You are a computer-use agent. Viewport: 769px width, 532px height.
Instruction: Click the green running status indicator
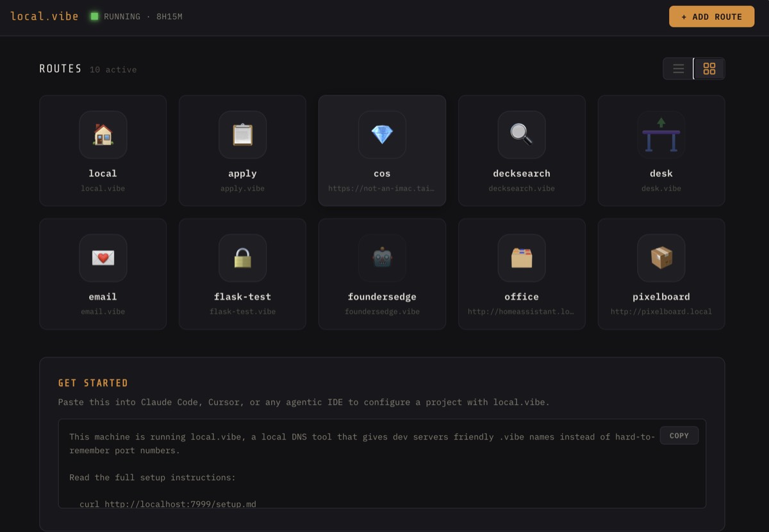(x=94, y=16)
